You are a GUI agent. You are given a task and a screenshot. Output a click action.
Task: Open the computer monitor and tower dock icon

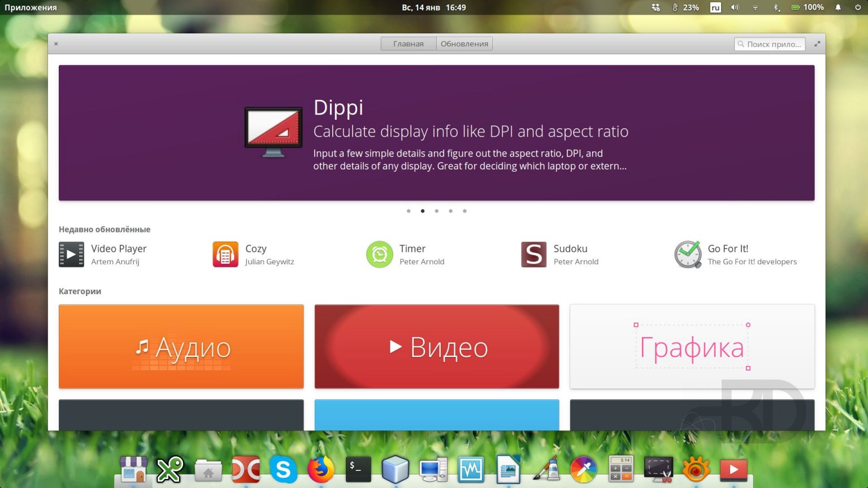(x=433, y=469)
